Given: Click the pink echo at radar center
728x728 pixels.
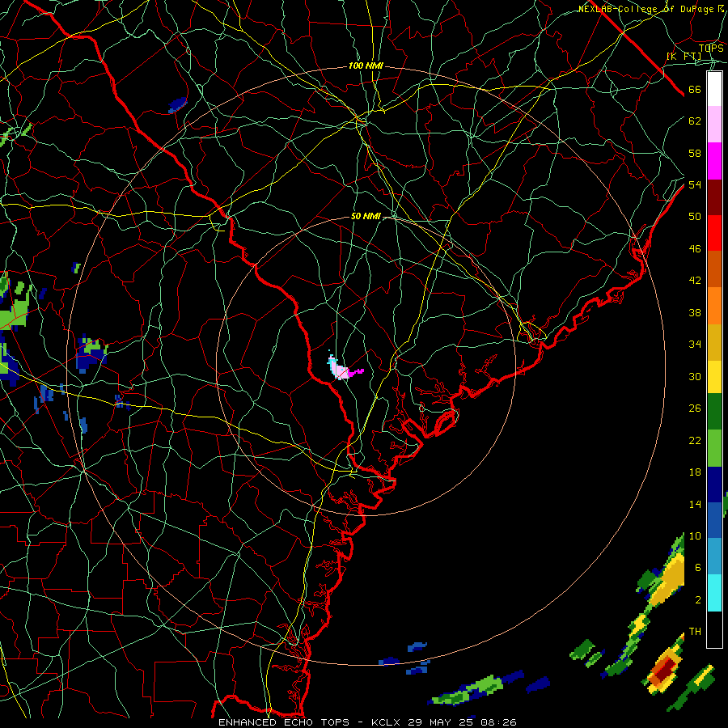Looking at the screenshot, I should pos(340,370).
